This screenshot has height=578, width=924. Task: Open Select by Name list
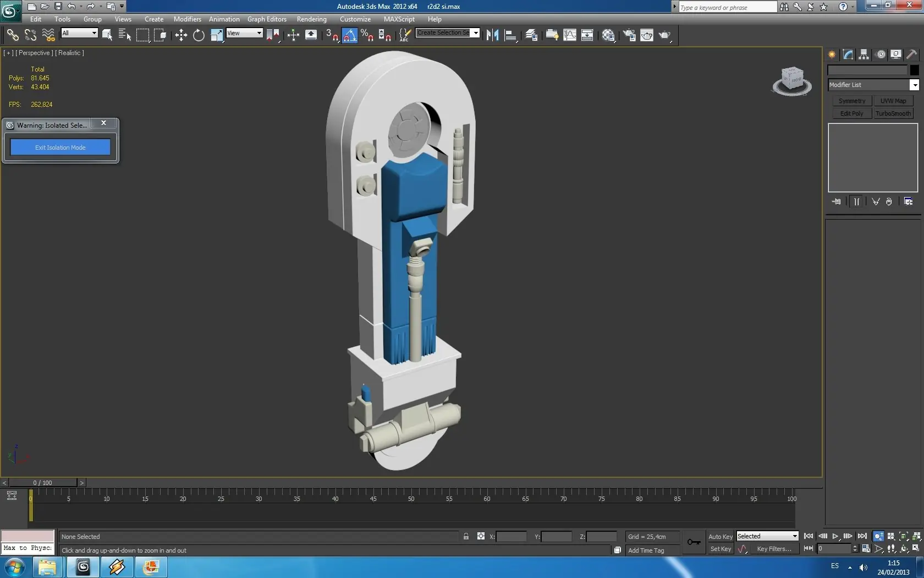[x=125, y=35]
